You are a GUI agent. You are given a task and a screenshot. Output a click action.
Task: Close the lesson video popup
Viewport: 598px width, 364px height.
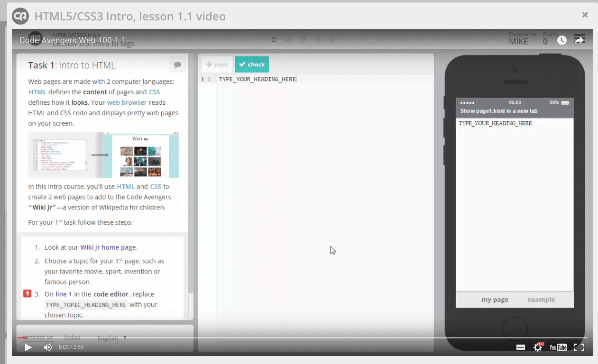(585, 15)
